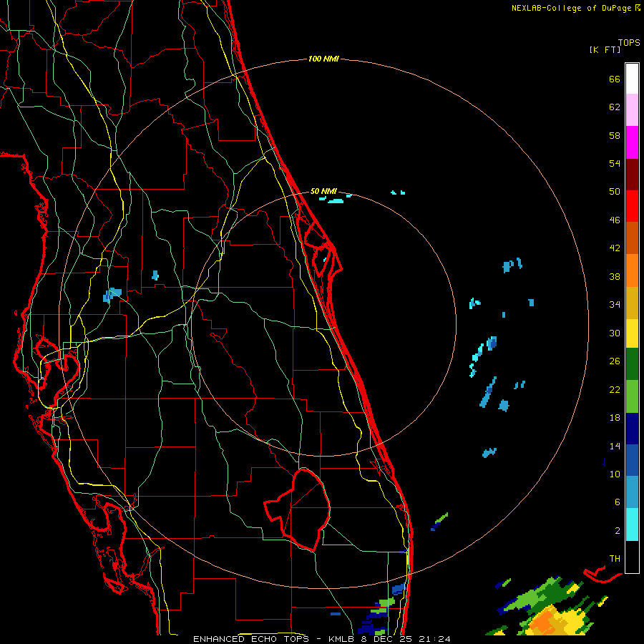The height and width of the screenshot is (644, 644).
Task: Click the 100 NMI range ring label
Action: [x=323, y=59]
